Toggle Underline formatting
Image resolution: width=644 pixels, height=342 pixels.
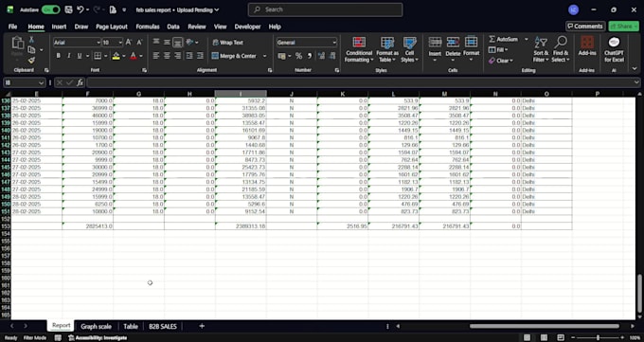[x=80, y=56]
